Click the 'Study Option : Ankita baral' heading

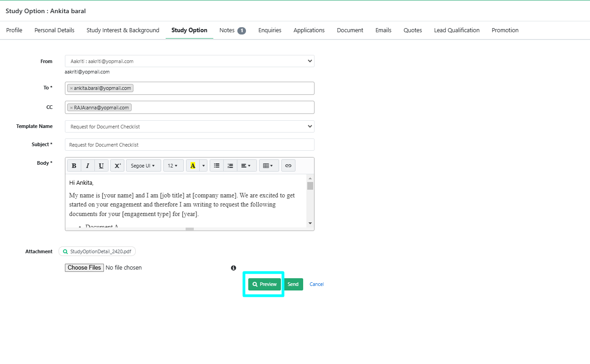(46, 11)
